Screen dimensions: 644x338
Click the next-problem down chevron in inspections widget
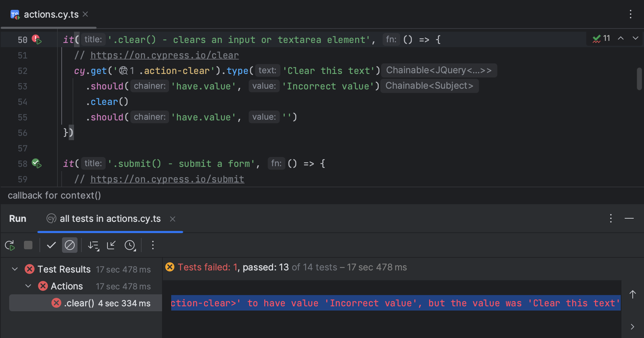(635, 38)
